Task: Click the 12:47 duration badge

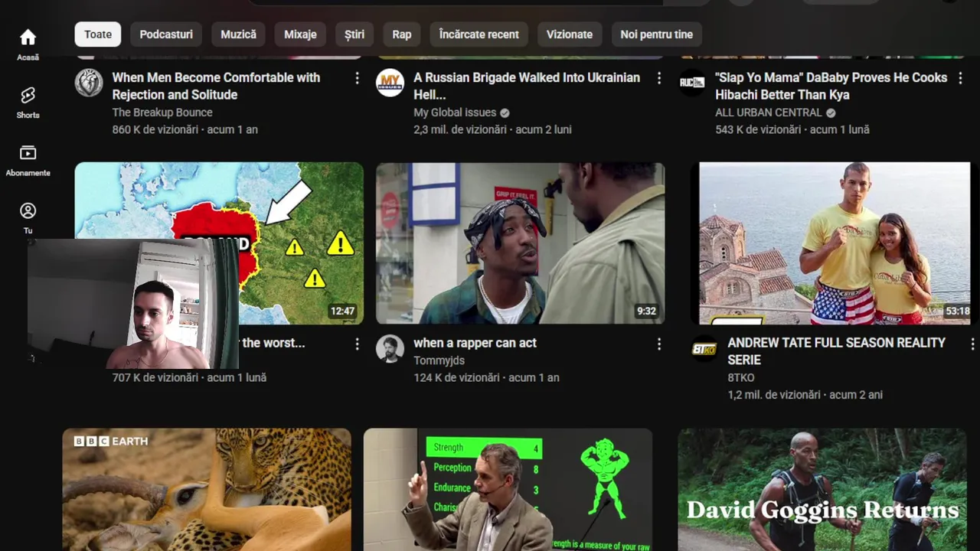Action: 342,311
